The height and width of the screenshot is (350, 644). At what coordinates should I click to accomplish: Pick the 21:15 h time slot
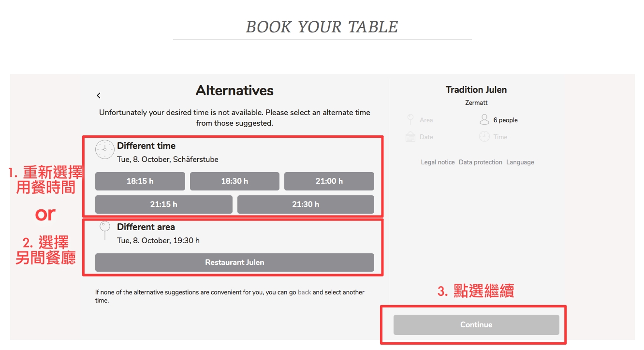point(164,204)
